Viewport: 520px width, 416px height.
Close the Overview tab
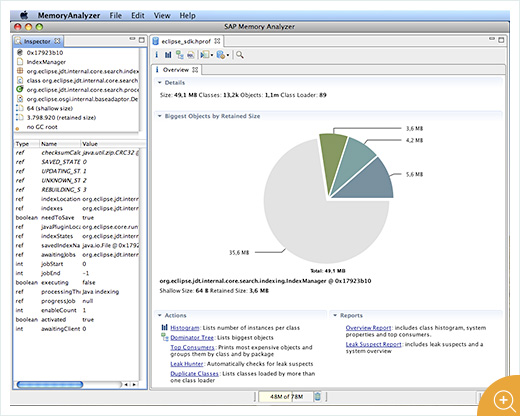(195, 69)
